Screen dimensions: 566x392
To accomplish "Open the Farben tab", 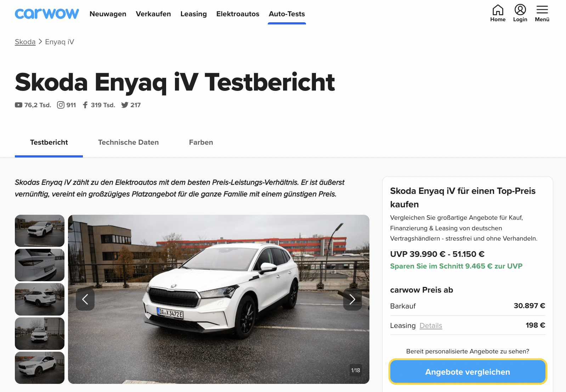I will point(201,142).
